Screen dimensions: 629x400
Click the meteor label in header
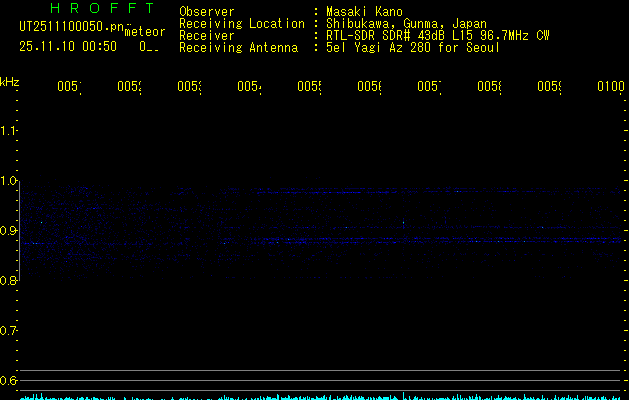145,31
